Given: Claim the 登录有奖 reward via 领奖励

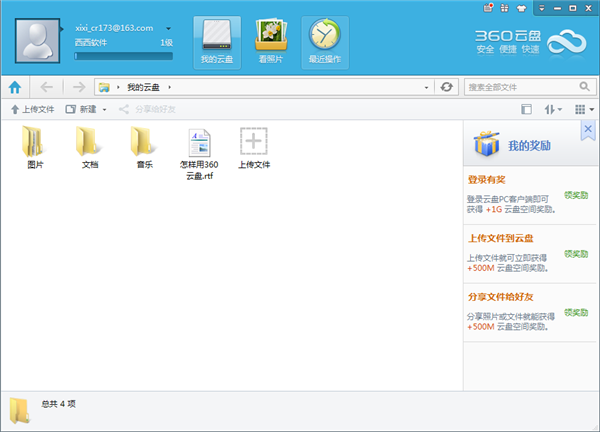Looking at the screenshot, I should click(575, 195).
